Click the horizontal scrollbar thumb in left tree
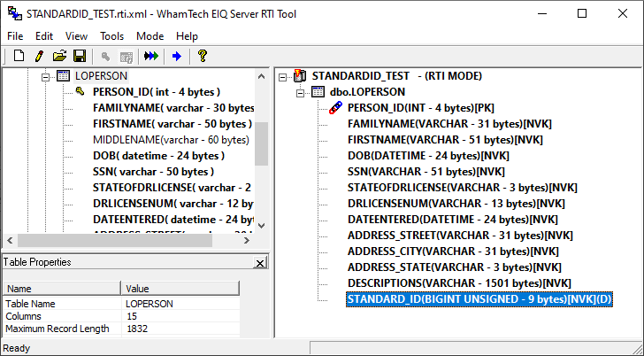Screen dimensions: 644x356 115,241
